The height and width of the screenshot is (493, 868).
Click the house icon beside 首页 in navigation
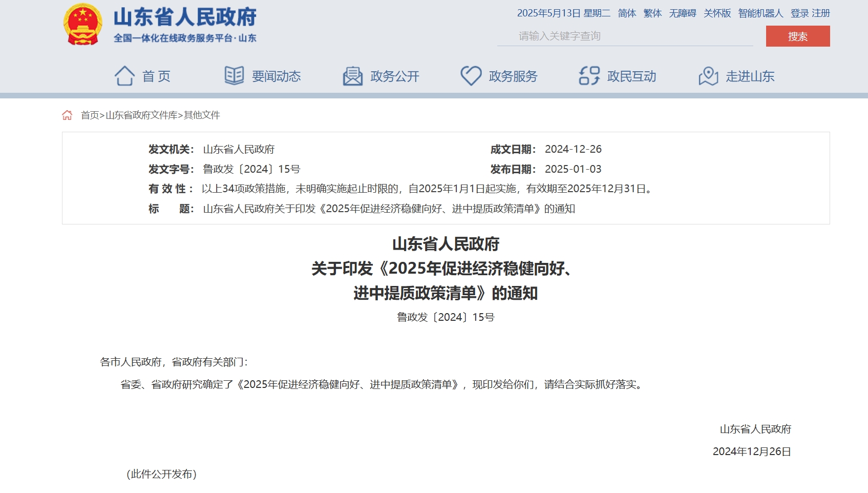click(124, 76)
